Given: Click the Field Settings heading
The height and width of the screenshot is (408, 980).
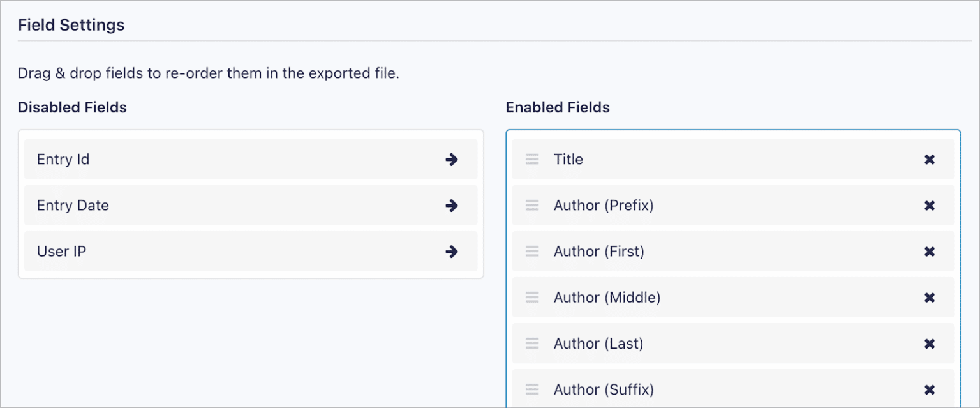Looking at the screenshot, I should (x=71, y=24).
